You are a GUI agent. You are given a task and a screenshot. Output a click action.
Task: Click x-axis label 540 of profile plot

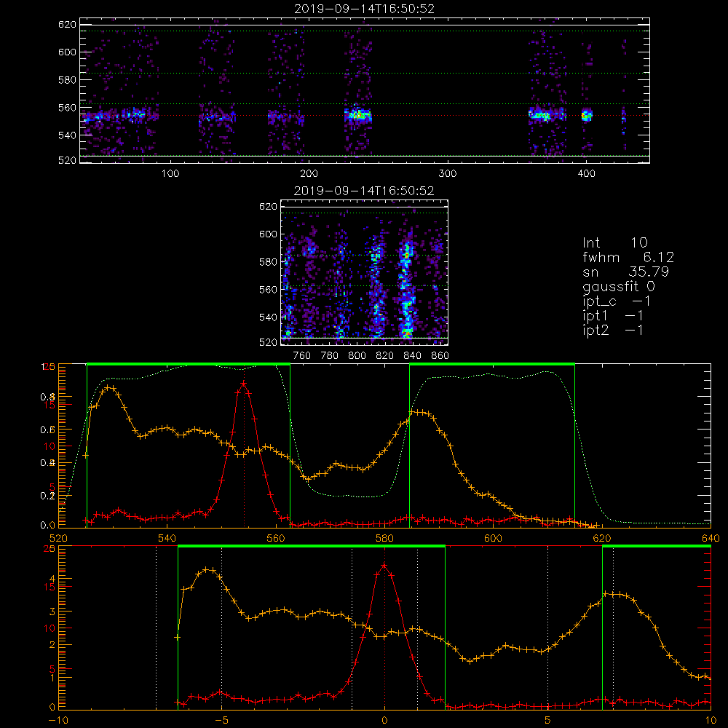coord(167,538)
